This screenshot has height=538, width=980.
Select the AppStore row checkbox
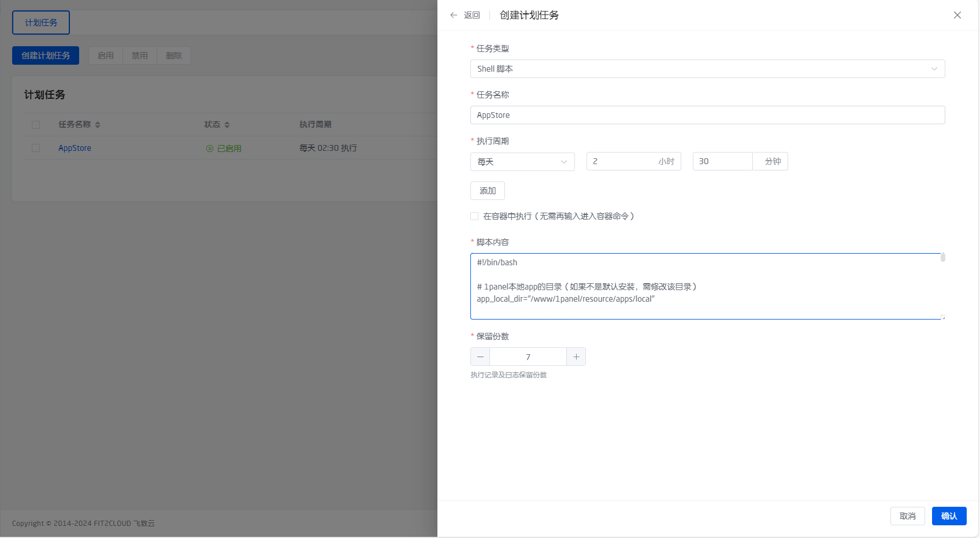36,148
